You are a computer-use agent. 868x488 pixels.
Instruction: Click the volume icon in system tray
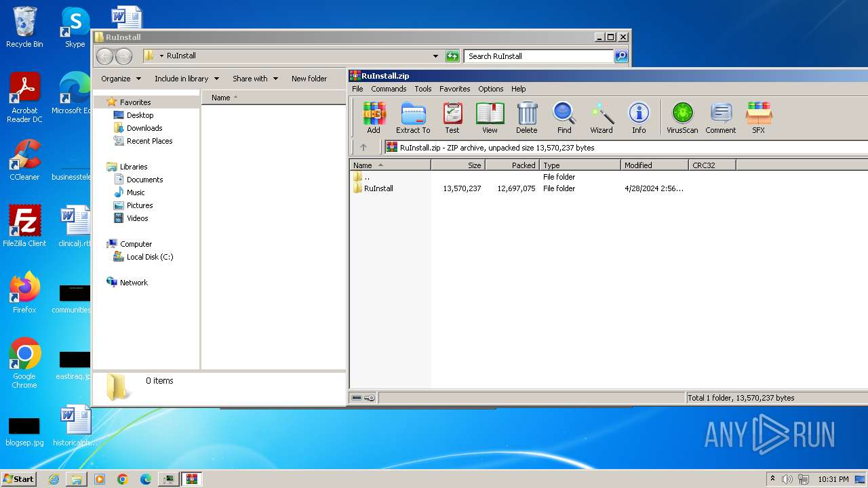[x=787, y=479]
